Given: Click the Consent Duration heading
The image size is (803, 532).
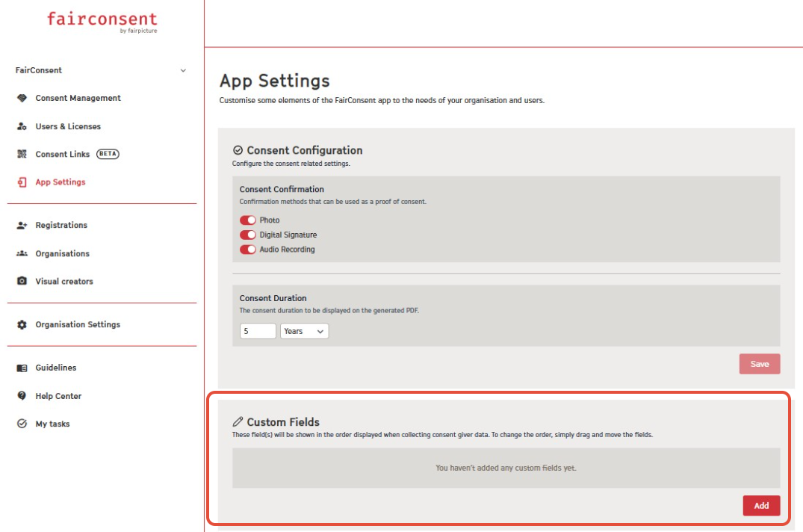Looking at the screenshot, I should 273,298.
